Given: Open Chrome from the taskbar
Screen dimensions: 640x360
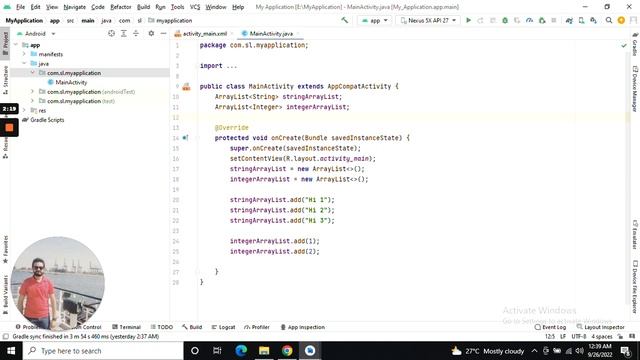Looking at the screenshot, I should 287,351.
